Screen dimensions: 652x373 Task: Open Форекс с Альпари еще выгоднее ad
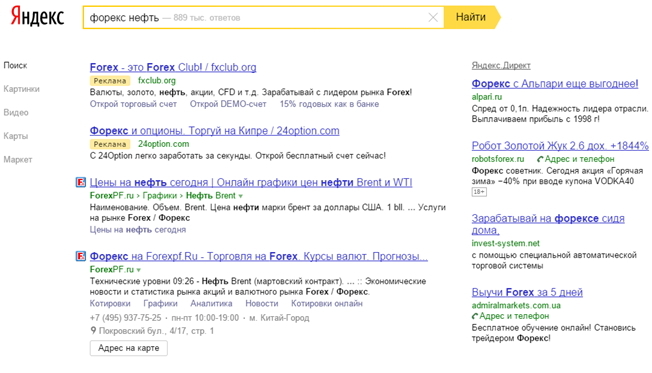pos(555,84)
